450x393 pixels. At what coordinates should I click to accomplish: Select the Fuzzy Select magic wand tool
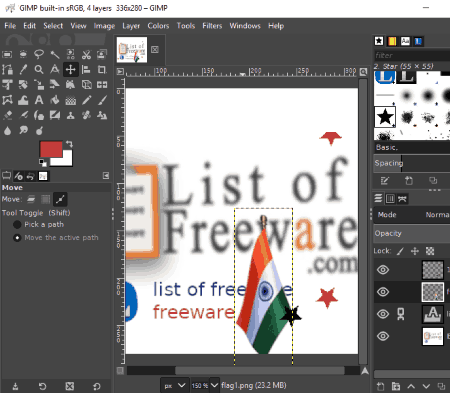pos(55,54)
